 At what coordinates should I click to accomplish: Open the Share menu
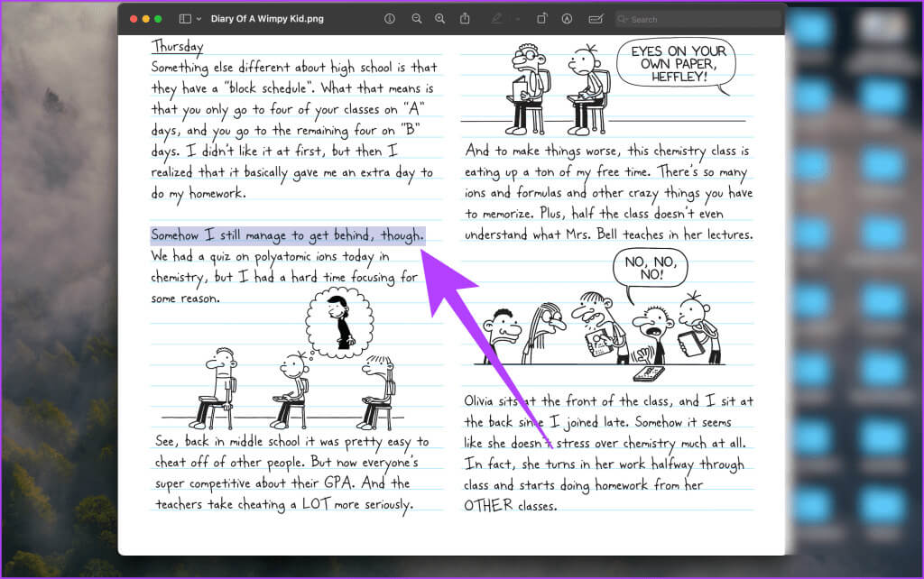tap(465, 19)
